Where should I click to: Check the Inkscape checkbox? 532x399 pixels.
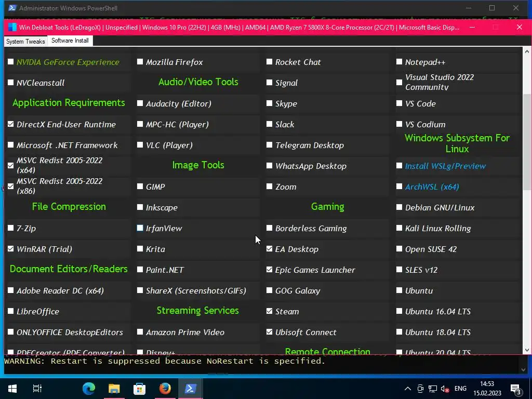(140, 207)
